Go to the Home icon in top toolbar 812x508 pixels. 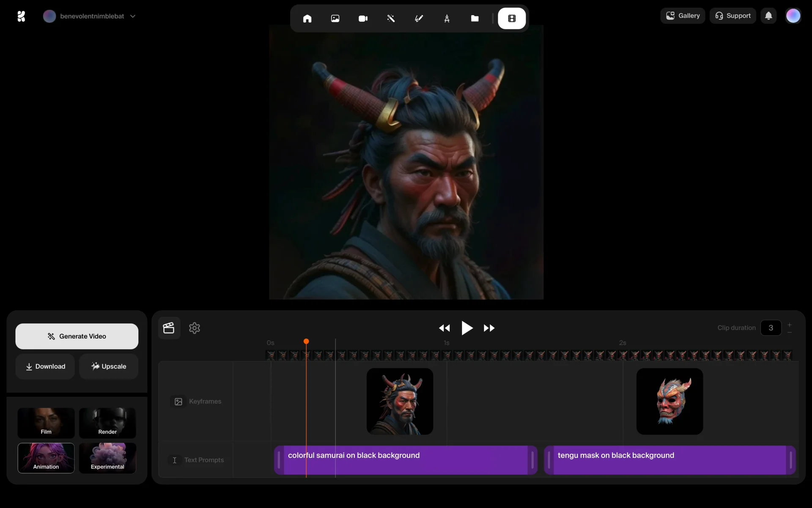pyautogui.click(x=307, y=19)
